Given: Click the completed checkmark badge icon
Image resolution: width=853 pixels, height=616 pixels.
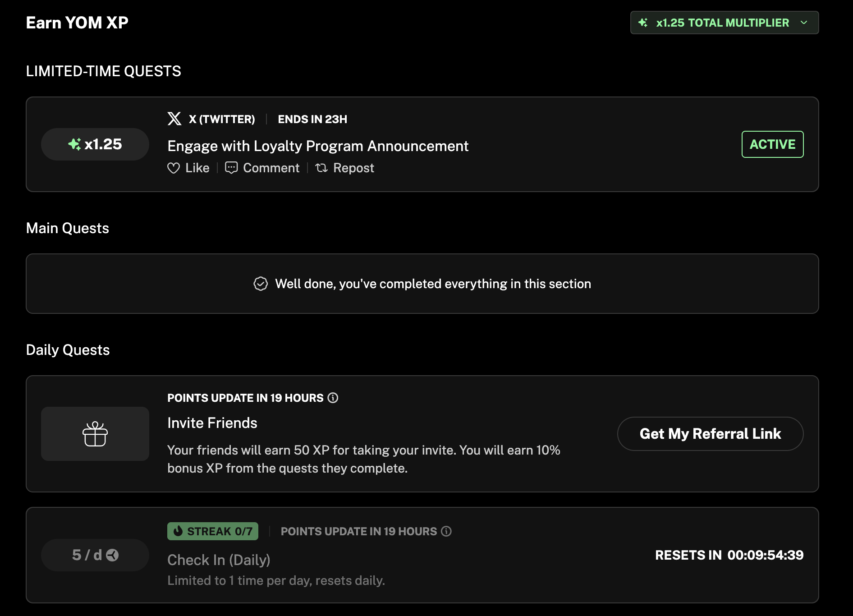Looking at the screenshot, I should 261,284.
